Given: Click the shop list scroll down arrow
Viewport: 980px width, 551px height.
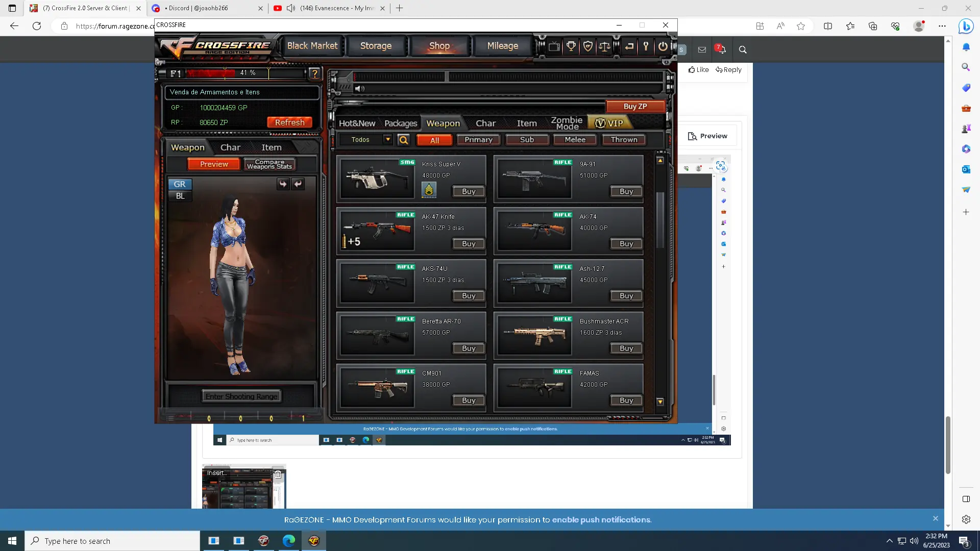Looking at the screenshot, I should pyautogui.click(x=660, y=402).
